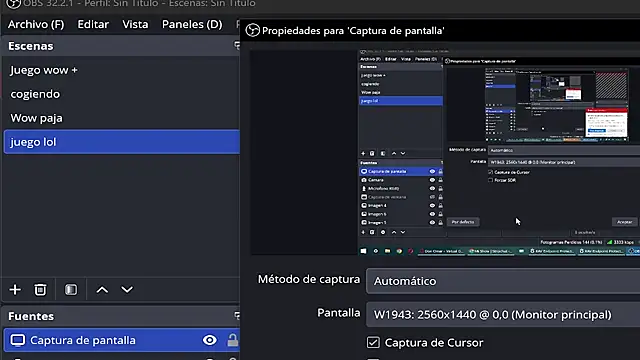Select the 'Captura de pantalla' source row

(122, 340)
